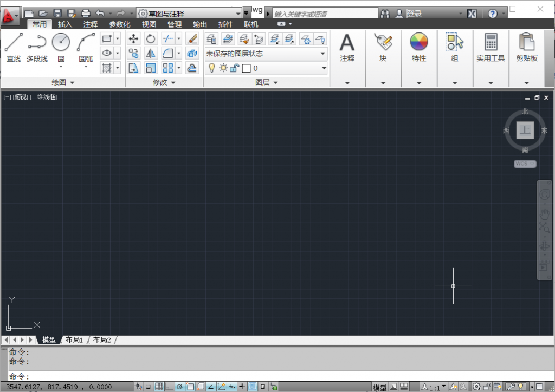Switch to the 注释 ribbon tab
The height and width of the screenshot is (392, 555).
[x=91, y=24]
